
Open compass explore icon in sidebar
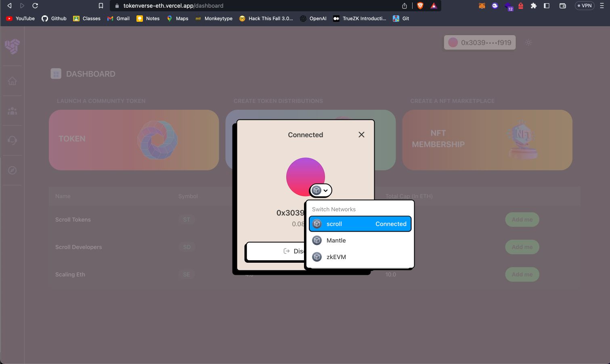click(x=12, y=170)
